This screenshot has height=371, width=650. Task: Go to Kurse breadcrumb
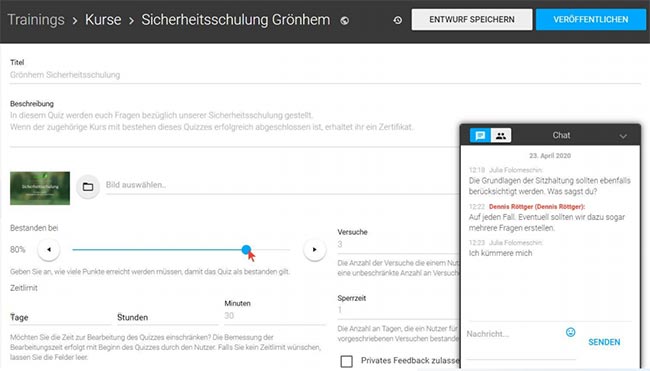[103, 19]
